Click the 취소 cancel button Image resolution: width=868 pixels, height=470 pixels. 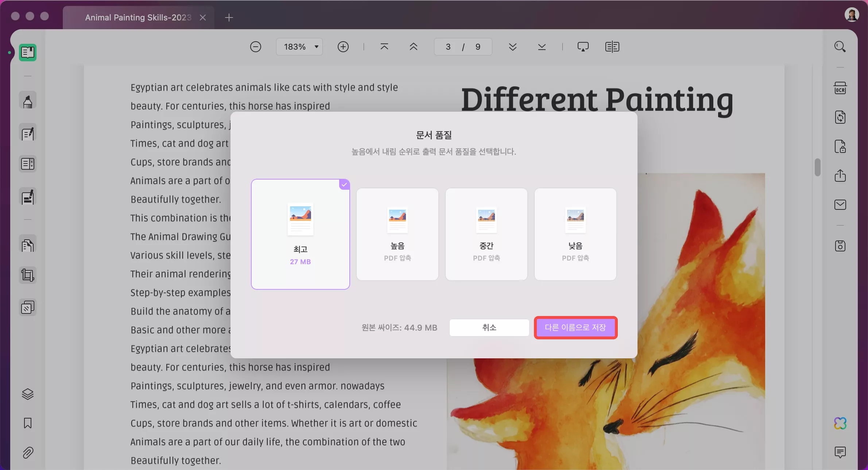[x=489, y=328]
